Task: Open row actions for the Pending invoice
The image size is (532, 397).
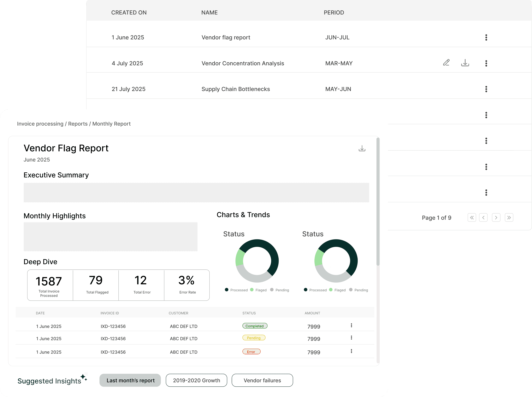Action: tap(351, 338)
